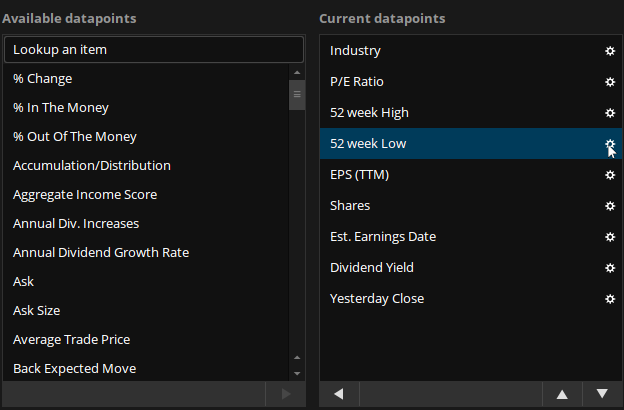
Task: Click the Lookup an item search field
Action: (x=154, y=49)
